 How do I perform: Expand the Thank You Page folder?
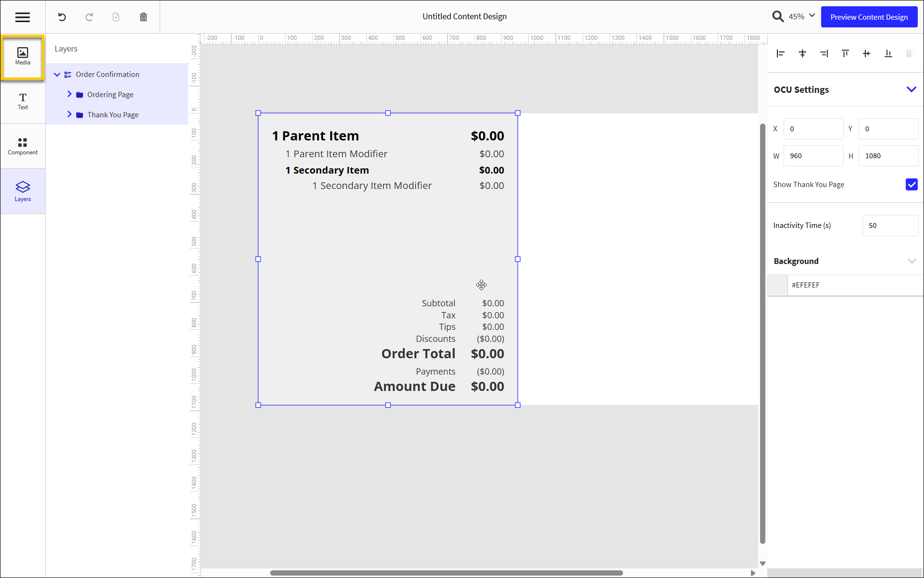coord(69,114)
